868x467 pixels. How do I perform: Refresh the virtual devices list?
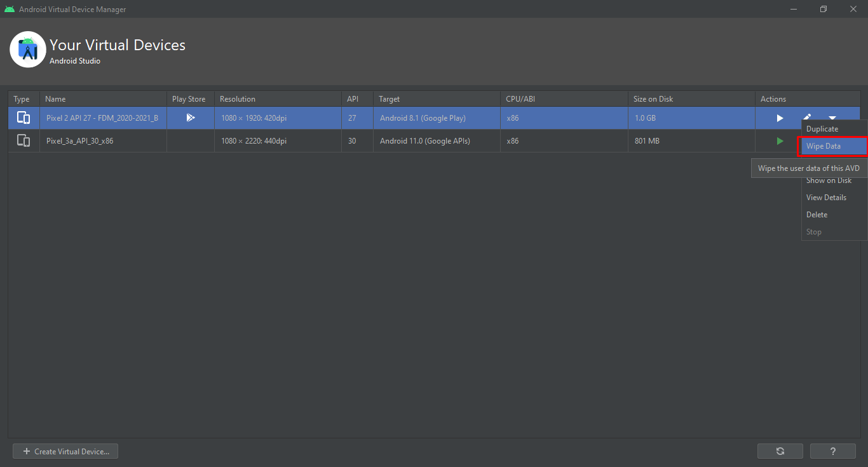[x=780, y=451]
